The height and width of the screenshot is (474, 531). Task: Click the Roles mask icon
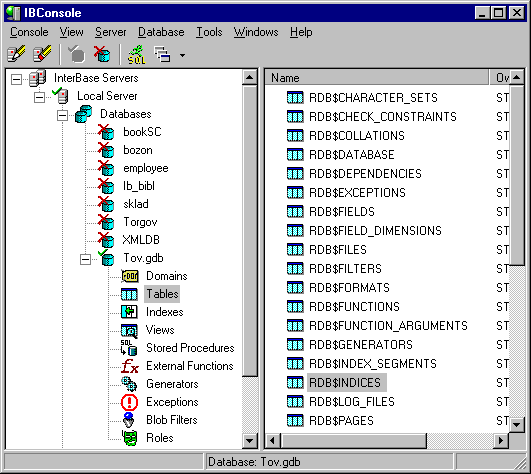coord(130,438)
